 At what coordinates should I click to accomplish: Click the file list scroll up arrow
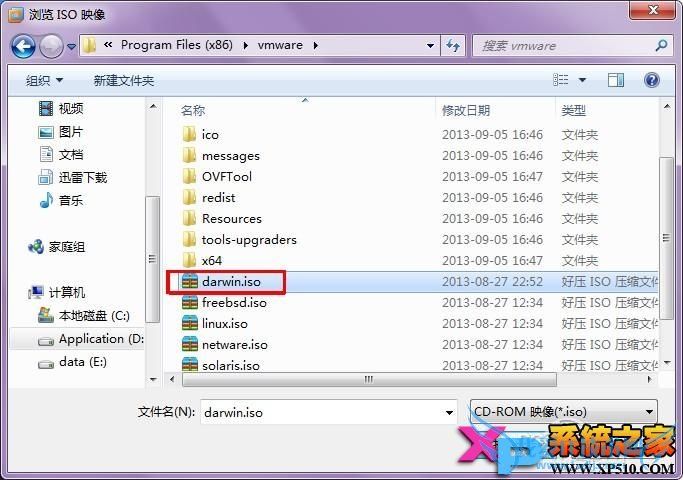[667, 106]
